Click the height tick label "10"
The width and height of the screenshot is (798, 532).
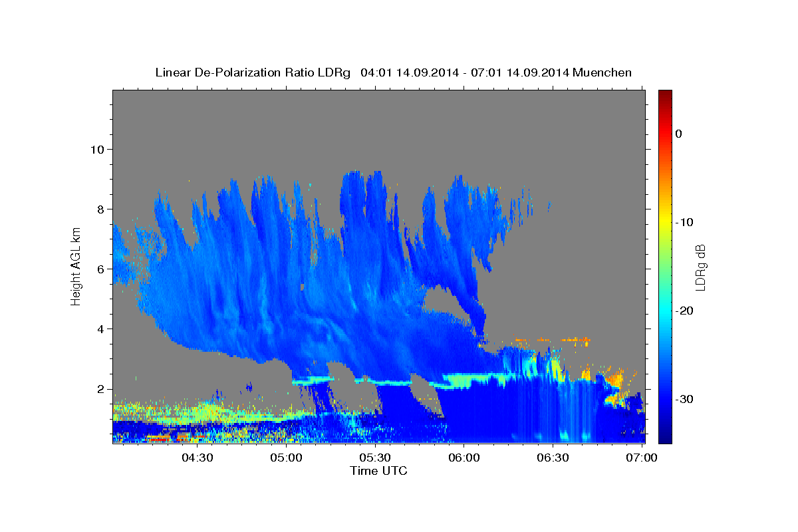pyautogui.click(x=97, y=149)
